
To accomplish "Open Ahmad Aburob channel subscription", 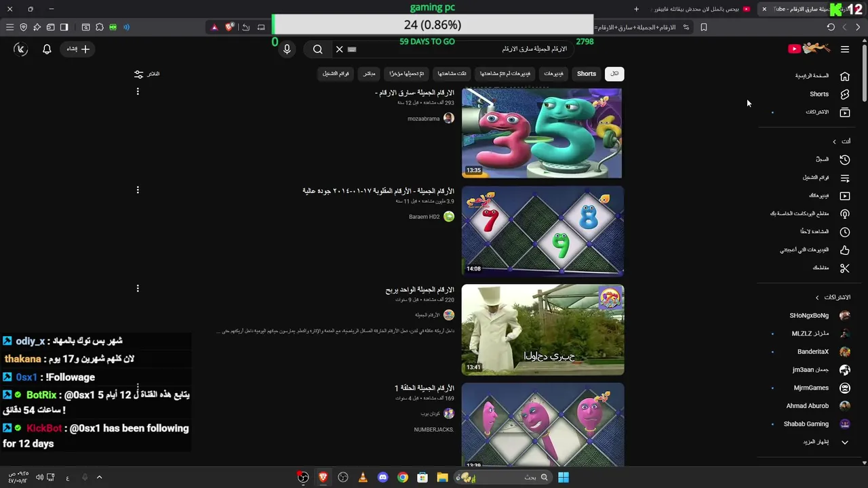I will (x=819, y=406).
